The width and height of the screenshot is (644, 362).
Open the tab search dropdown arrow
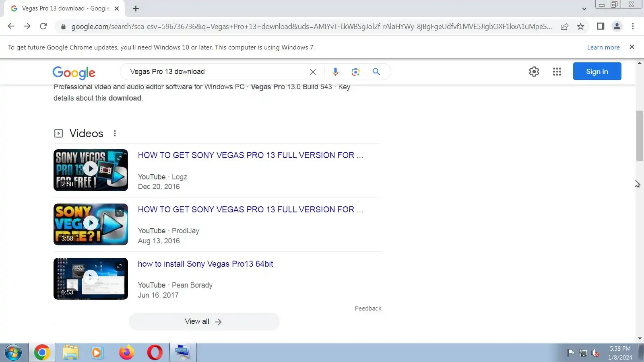coord(584,8)
